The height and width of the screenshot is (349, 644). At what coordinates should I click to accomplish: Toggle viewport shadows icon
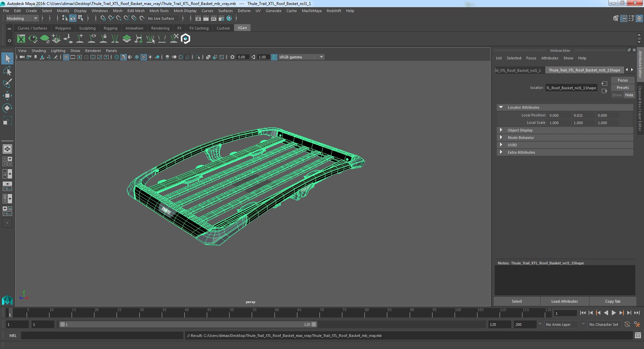pyautogui.click(x=157, y=57)
